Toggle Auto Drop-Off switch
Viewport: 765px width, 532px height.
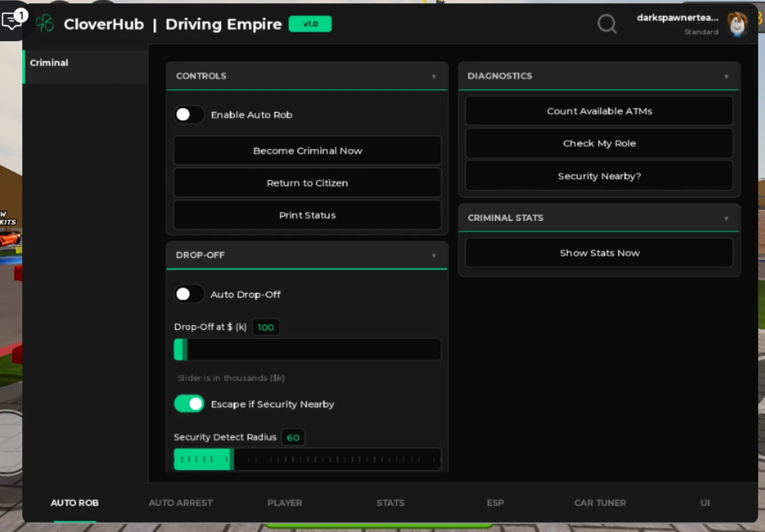(189, 294)
